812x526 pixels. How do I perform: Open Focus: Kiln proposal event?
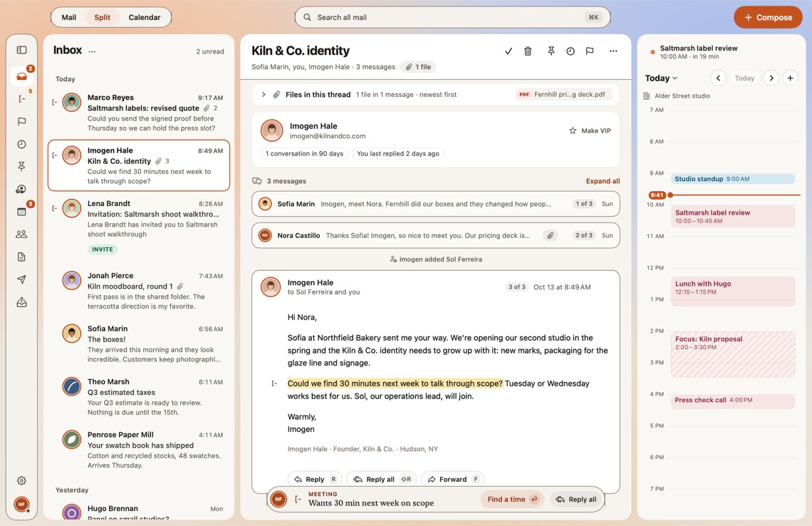[x=733, y=354]
